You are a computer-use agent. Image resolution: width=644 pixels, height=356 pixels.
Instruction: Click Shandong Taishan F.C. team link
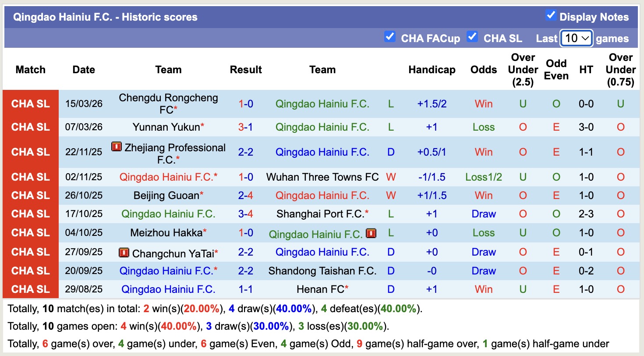coord(322,271)
